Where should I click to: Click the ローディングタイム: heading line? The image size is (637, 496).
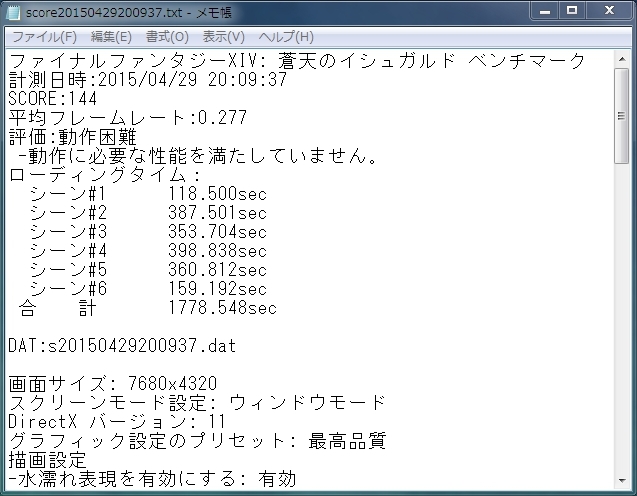pyautogui.click(x=104, y=175)
